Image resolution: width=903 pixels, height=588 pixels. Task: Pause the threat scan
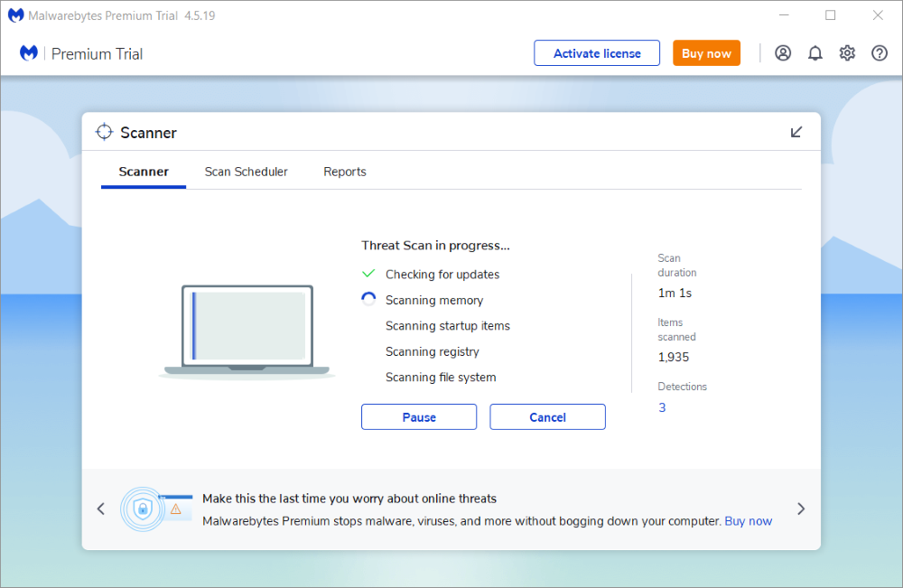tap(419, 417)
